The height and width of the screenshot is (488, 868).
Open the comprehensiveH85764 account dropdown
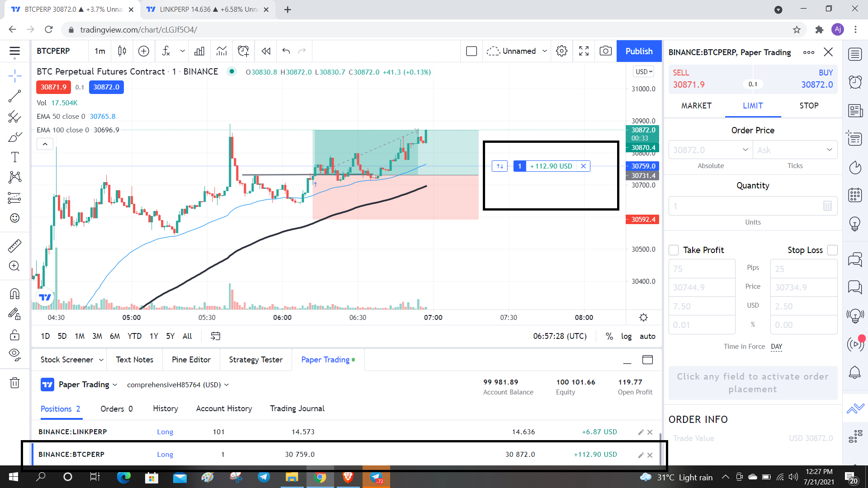click(x=178, y=385)
